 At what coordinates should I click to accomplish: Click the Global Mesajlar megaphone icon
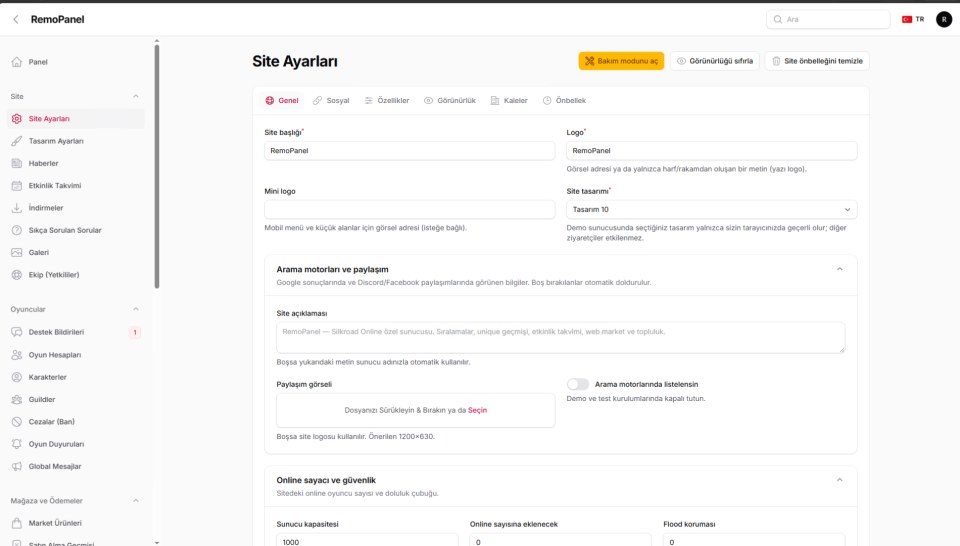click(17, 466)
